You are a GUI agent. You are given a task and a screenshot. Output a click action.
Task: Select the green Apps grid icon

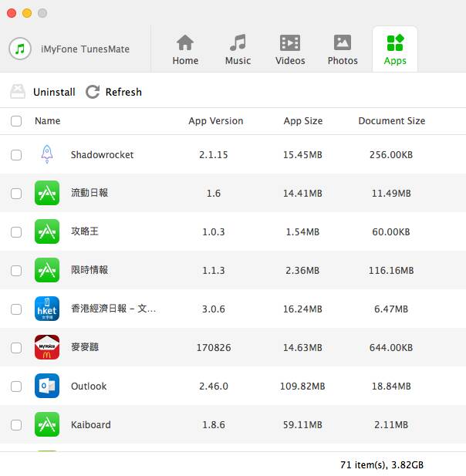395,42
